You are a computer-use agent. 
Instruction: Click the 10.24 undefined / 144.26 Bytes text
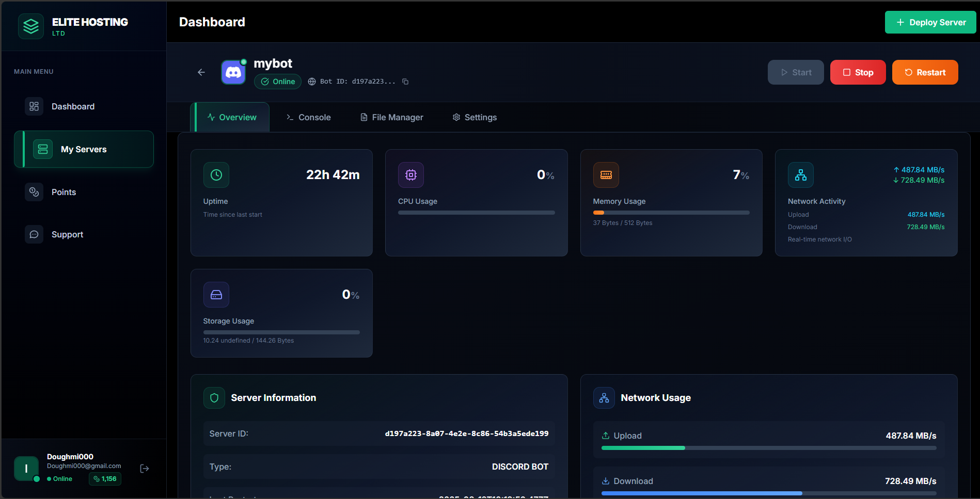point(248,341)
